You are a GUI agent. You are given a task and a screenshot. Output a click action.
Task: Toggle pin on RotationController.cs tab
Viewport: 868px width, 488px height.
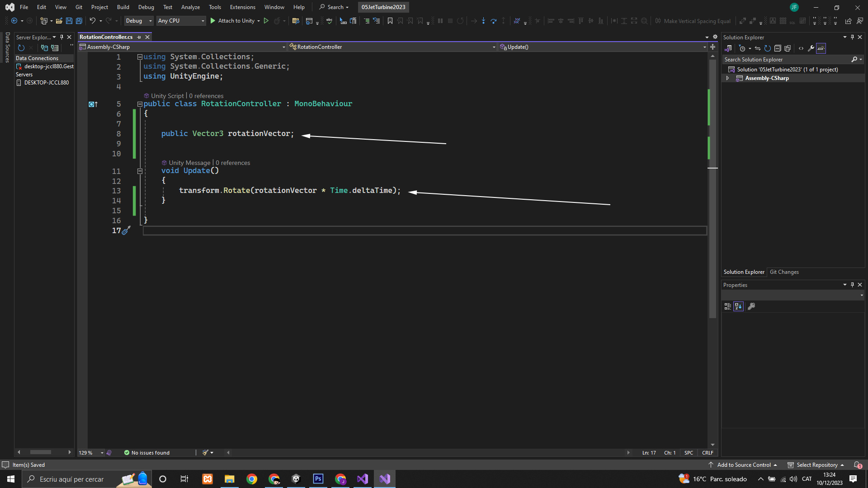click(x=139, y=37)
